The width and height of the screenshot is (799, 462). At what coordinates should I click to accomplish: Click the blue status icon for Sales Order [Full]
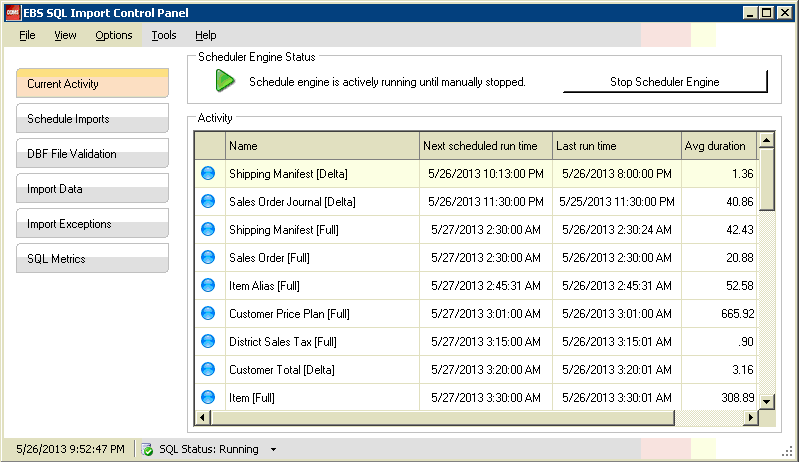point(208,258)
